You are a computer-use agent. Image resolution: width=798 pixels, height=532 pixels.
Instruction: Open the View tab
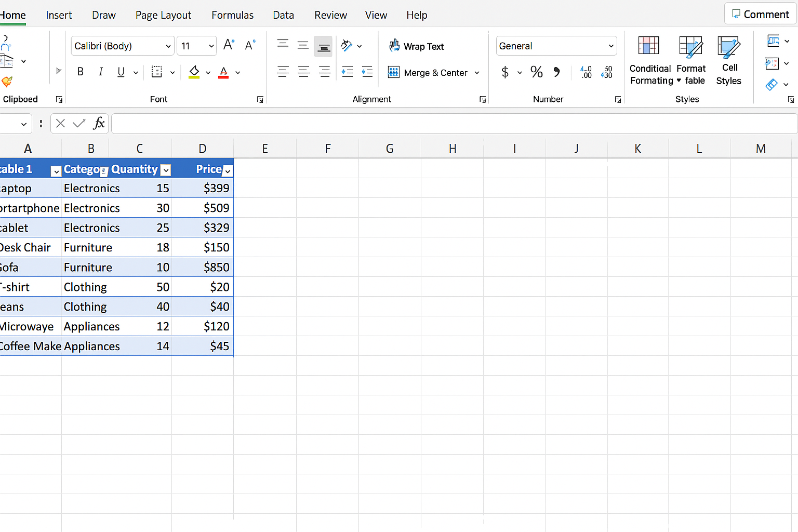(x=376, y=15)
